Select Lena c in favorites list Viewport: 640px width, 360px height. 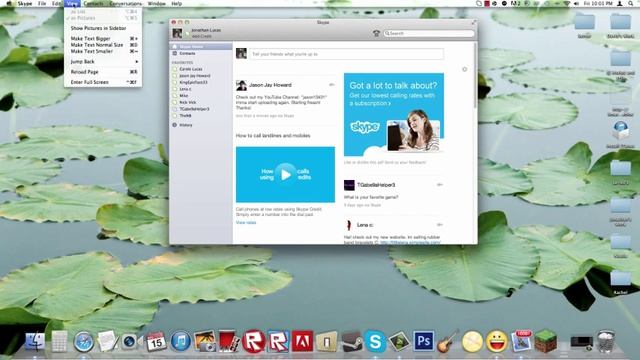[x=185, y=89]
